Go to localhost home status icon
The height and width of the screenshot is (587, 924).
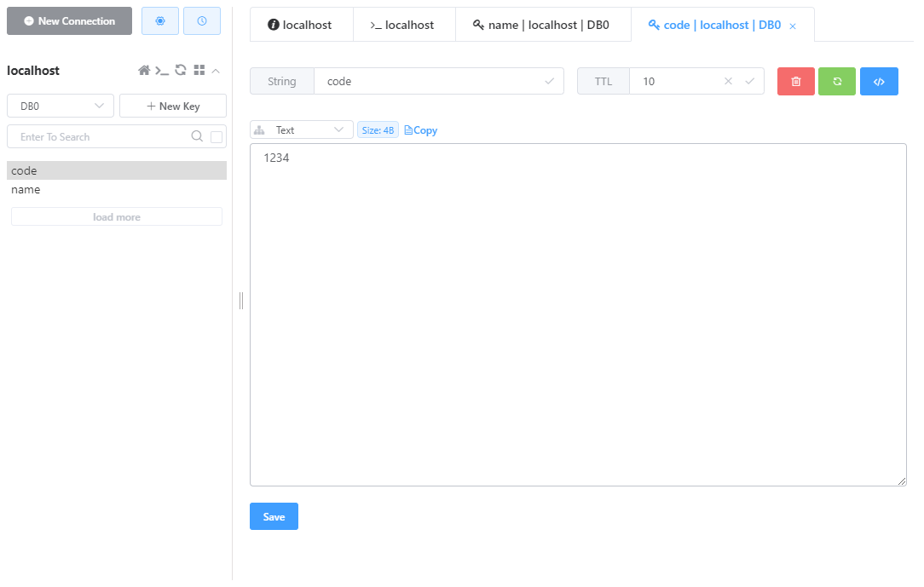point(144,71)
